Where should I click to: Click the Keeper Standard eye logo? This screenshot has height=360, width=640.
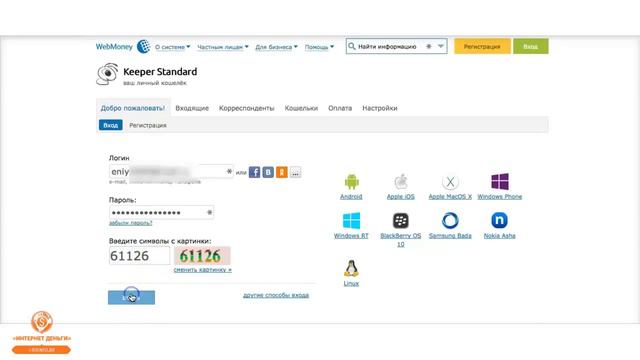coord(107,74)
